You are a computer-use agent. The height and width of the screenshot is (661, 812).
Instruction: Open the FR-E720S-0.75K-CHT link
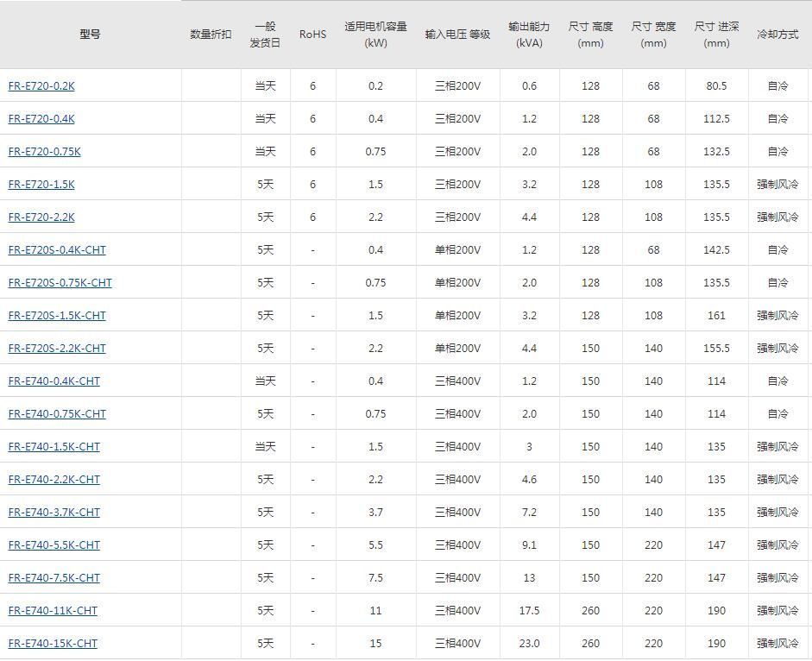[x=60, y=283]
